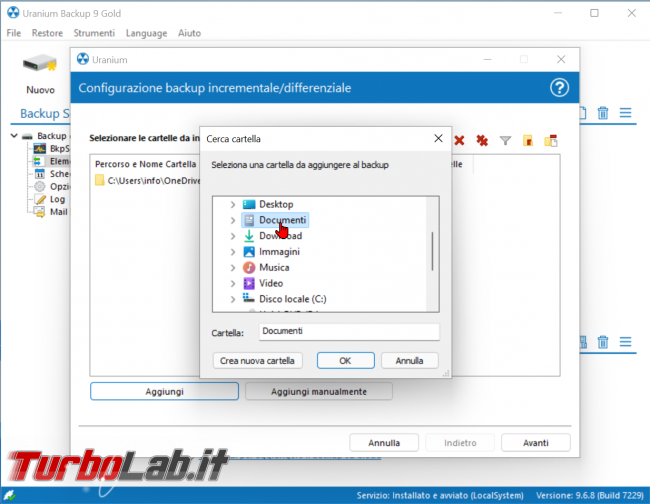Open the Language menu
This screenshot has width=650, height=504.
[x=146, y=33]
